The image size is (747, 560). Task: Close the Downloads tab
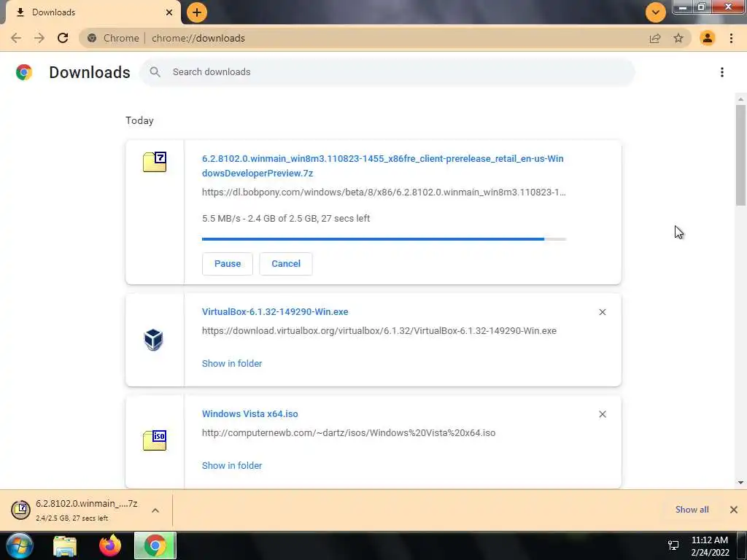point(169,12)
